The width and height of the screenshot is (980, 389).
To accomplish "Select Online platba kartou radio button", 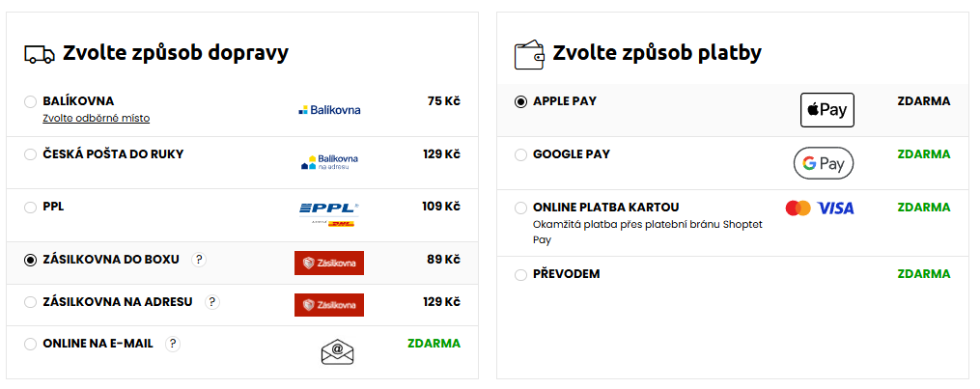I will [x=521, y=208].
